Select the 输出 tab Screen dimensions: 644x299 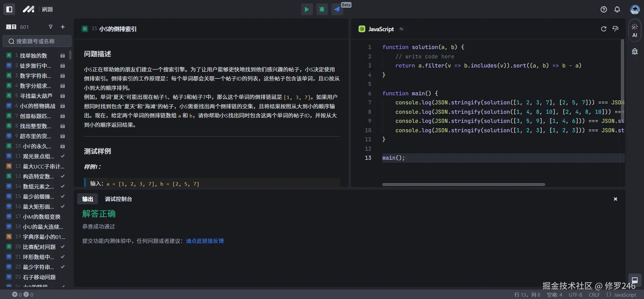(88, 199)
